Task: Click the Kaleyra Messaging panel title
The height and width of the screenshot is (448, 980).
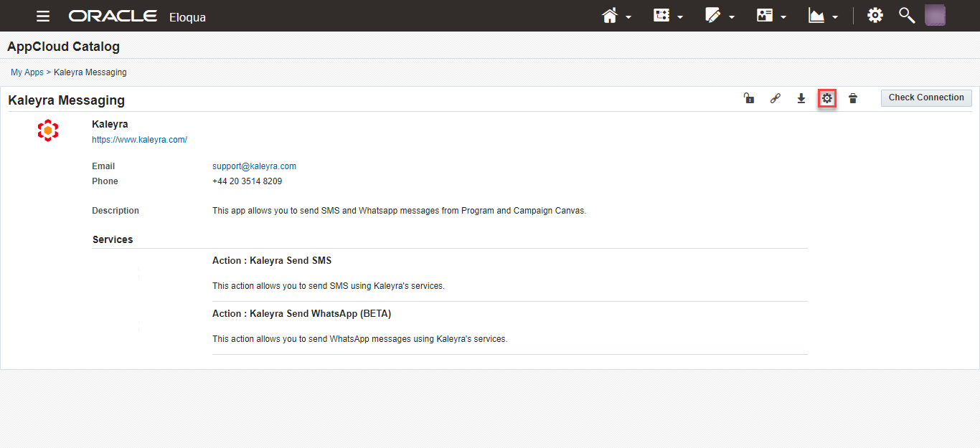Action: 67,100
